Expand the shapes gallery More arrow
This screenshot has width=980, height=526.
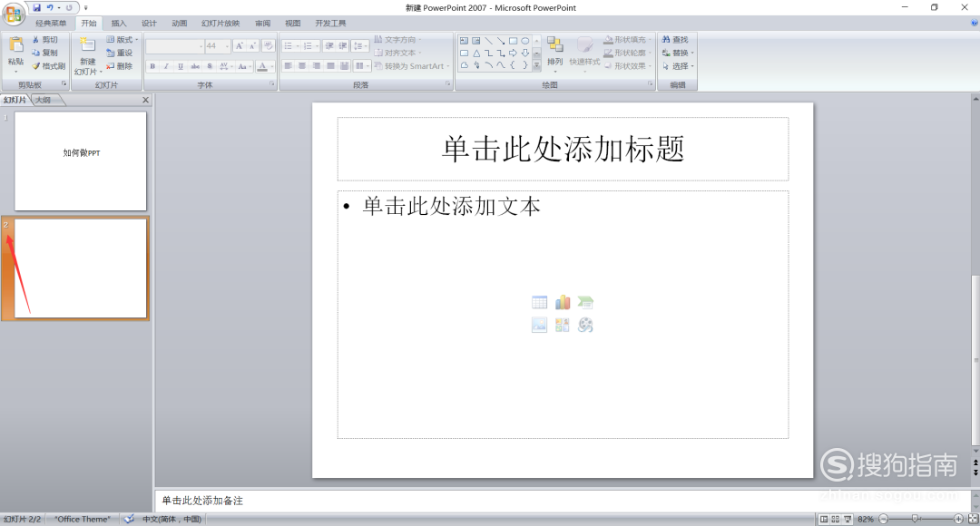pyautogui.click(x=536, y=65)
